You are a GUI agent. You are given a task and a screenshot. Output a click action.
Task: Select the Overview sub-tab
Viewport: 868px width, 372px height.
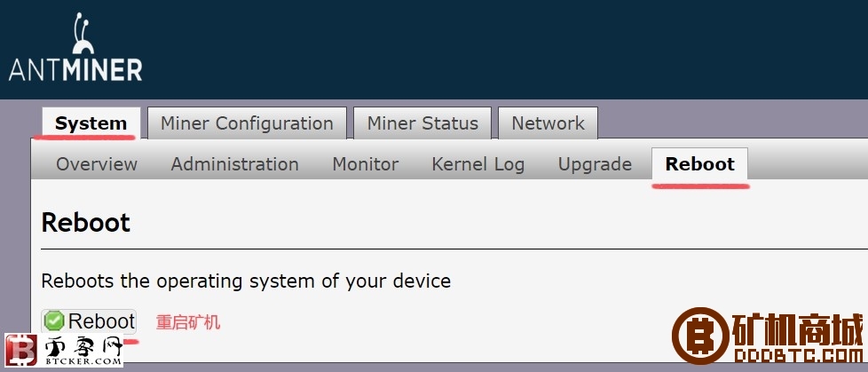click(x=97, y=164)
